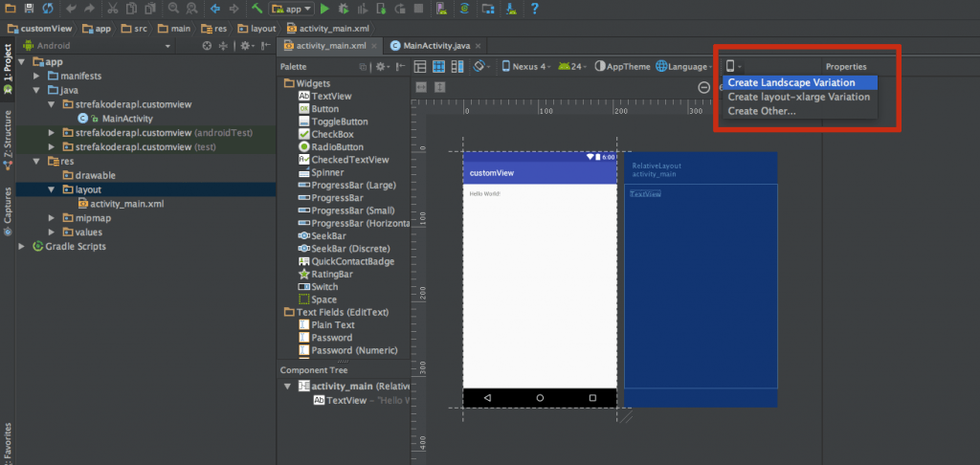
Task: Open the Android project view dropdown
Action: pyautogui.click(x=96, y=45)
